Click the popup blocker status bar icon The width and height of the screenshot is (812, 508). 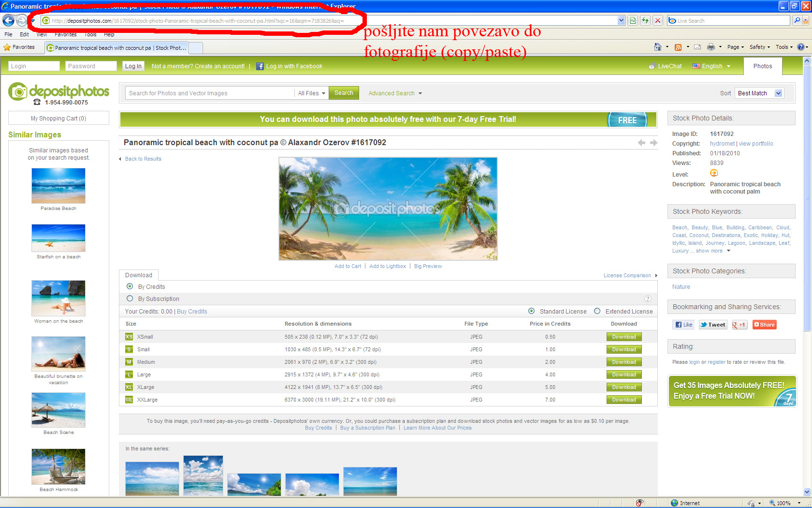639,503
